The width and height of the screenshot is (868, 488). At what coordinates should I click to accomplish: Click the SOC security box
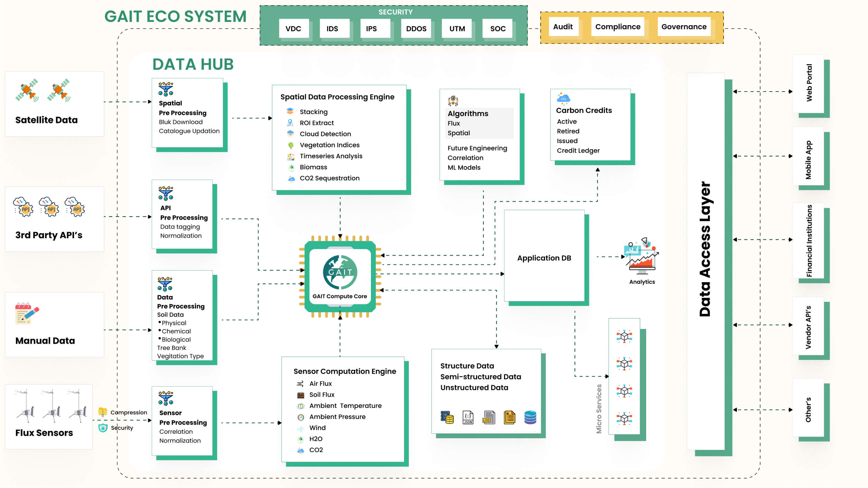tap(497, 28)
